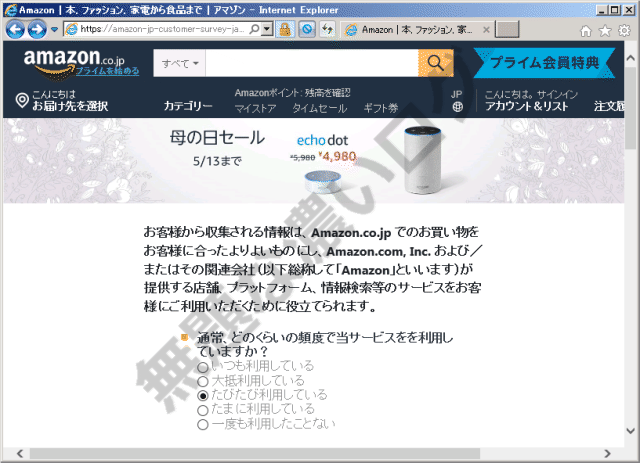This screenshot has width=640, height=463.
Task: Click the address bar search magnifier icon
Action: tap(254, 29)
